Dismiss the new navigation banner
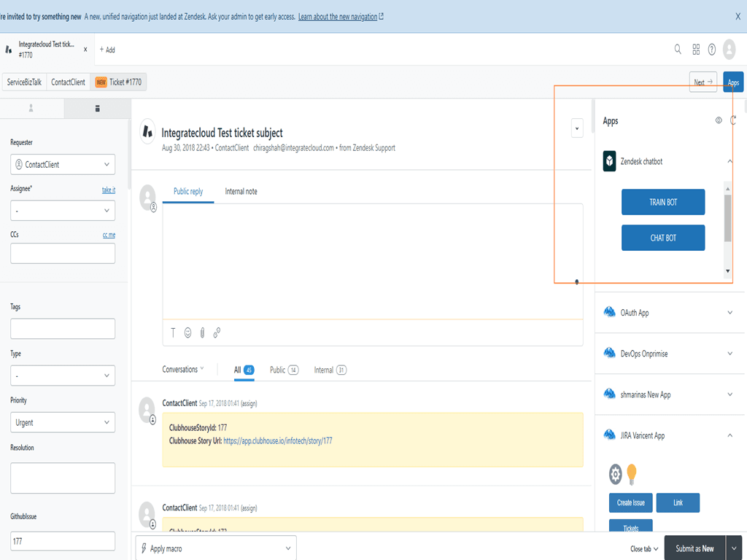 click(x=738, y=16)
